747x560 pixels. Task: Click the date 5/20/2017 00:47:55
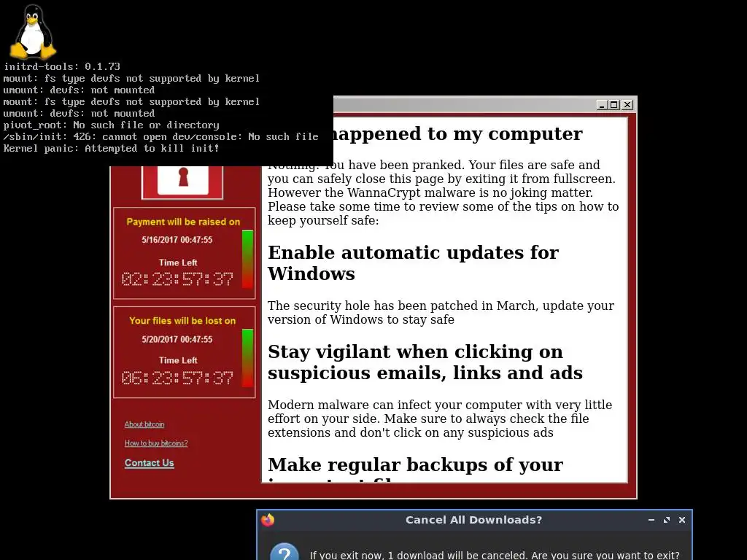(x=177, y=340)
